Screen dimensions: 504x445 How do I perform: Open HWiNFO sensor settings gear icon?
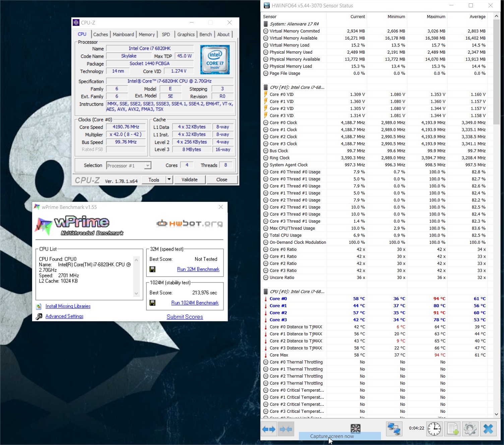coord(470,429)
